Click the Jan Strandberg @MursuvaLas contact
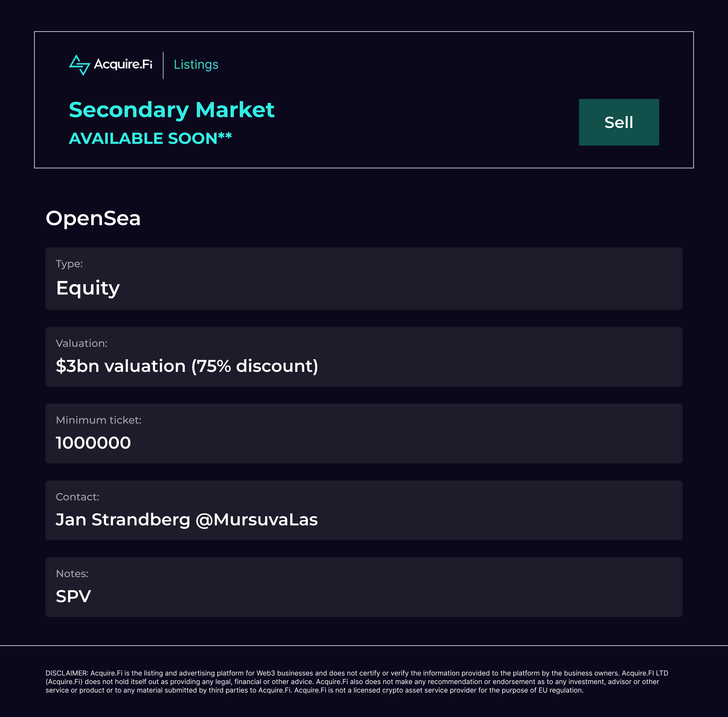The width and height of the screenshot is (728, 717). point(187,520)
